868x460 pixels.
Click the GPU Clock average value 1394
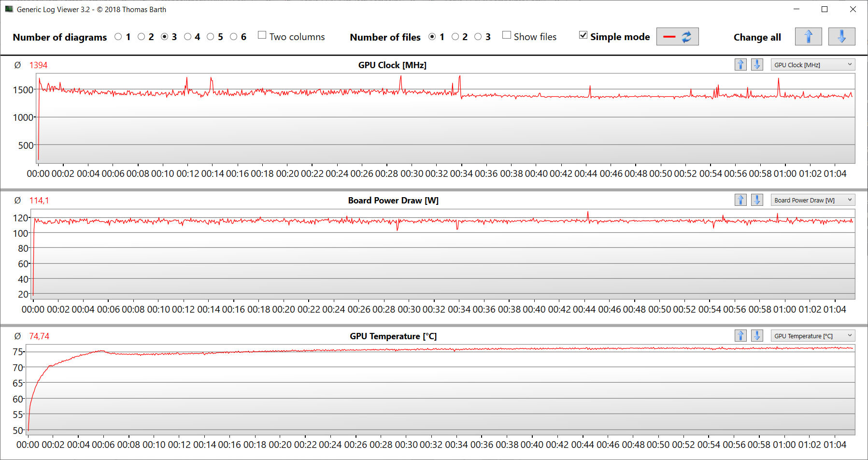[x=38, y=65]
